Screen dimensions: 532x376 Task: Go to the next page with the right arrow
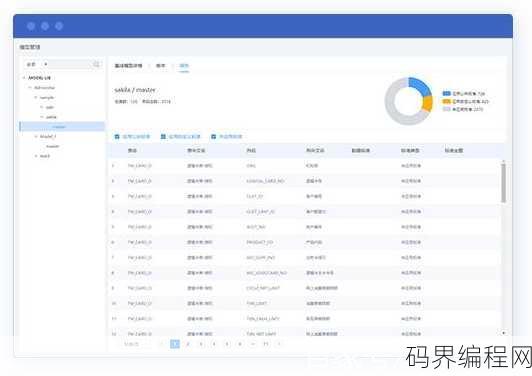(x=279, y=344)
